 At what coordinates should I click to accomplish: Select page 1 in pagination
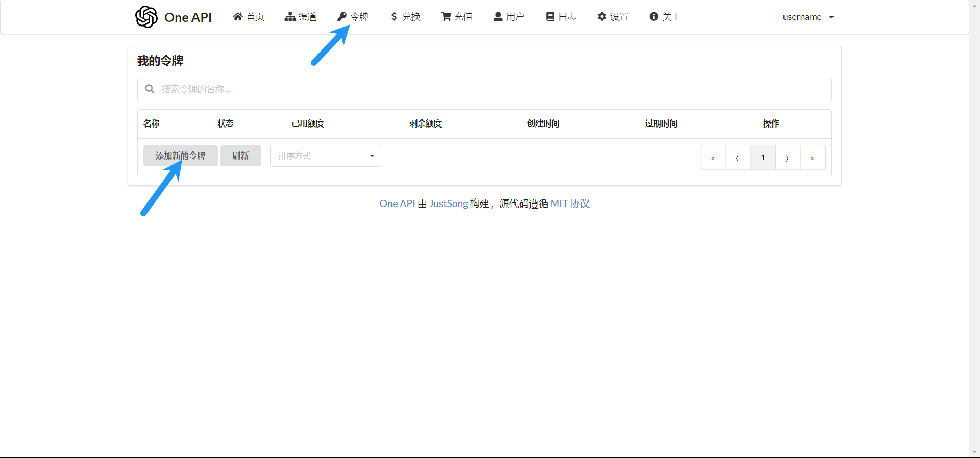click(763, 158)
